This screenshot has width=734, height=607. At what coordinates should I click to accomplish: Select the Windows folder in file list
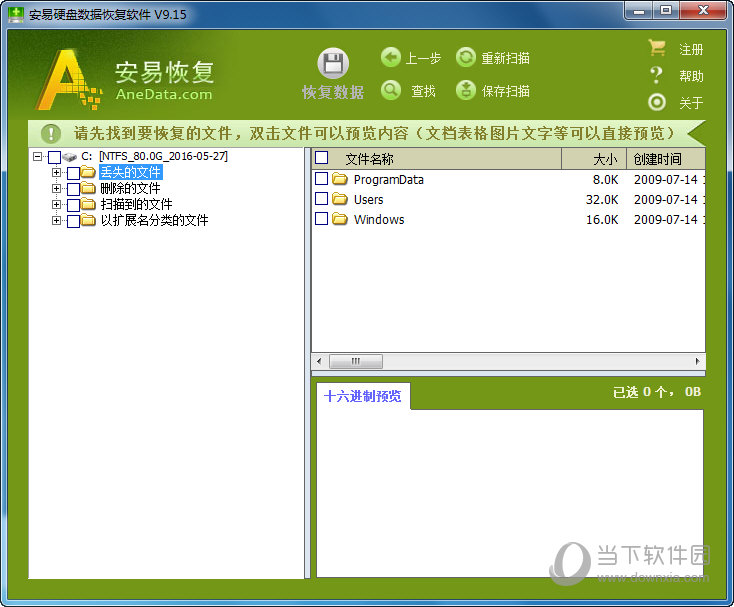point(379,219)
